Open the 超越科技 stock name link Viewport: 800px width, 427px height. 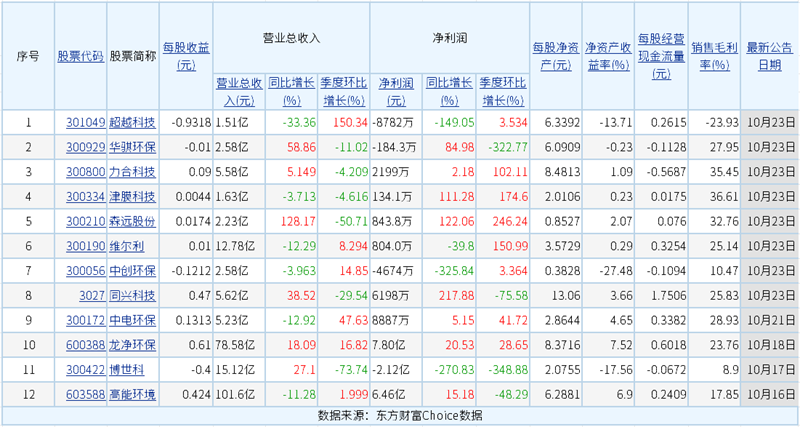point(132,122)
